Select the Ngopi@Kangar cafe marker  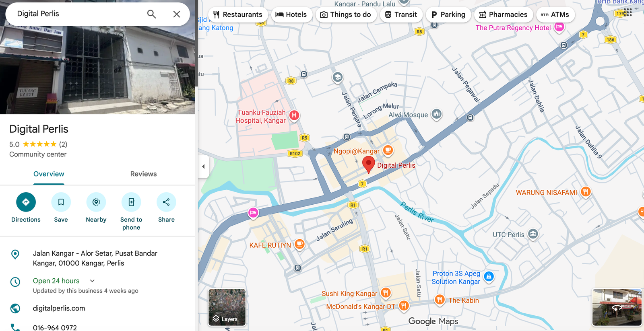pyautogui.click(x=388, y=150)
